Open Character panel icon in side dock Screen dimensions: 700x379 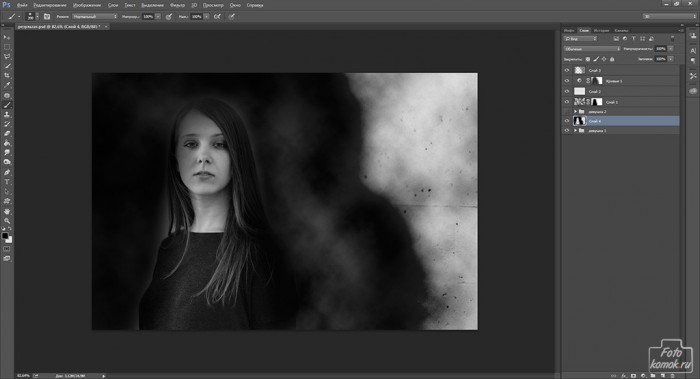click(x=693, y=50)
